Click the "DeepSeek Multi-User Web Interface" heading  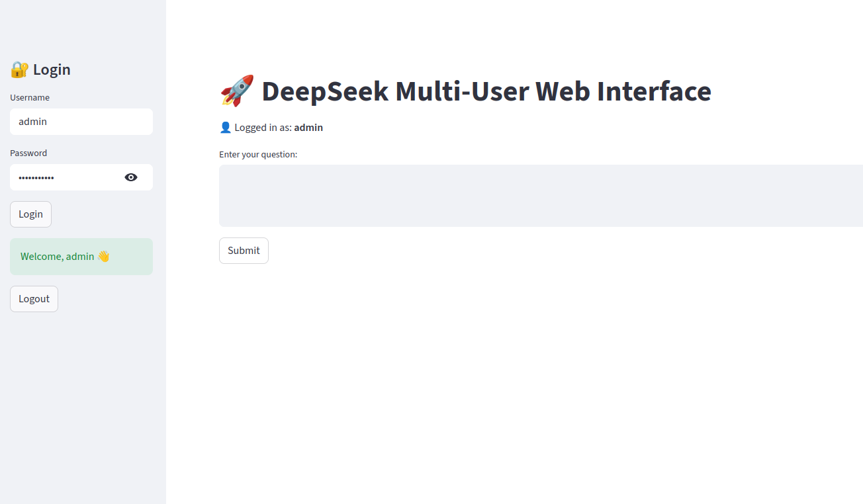[x=486, y=91]
